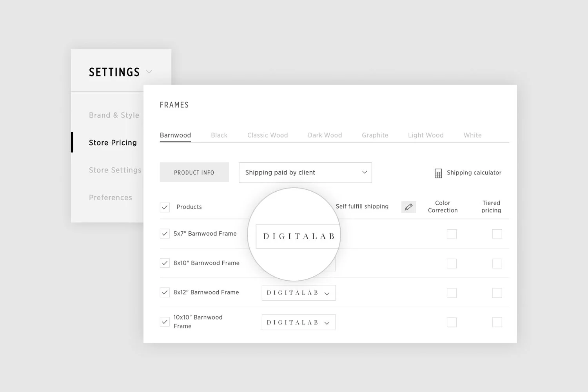This screenshot has height=392, width=588.
Task: Click the FRAMES section title
Action: [x=174, y=105]
